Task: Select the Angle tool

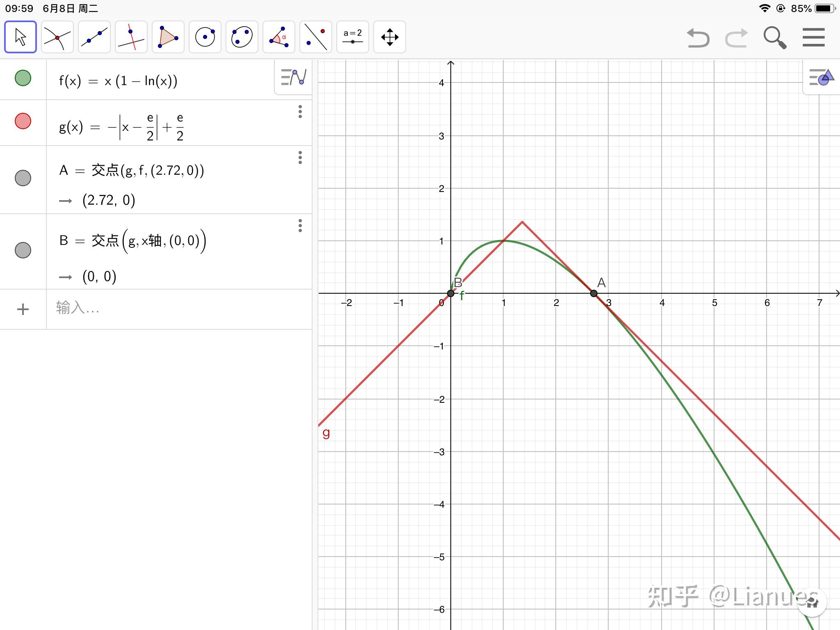Action: coord(279,37)
